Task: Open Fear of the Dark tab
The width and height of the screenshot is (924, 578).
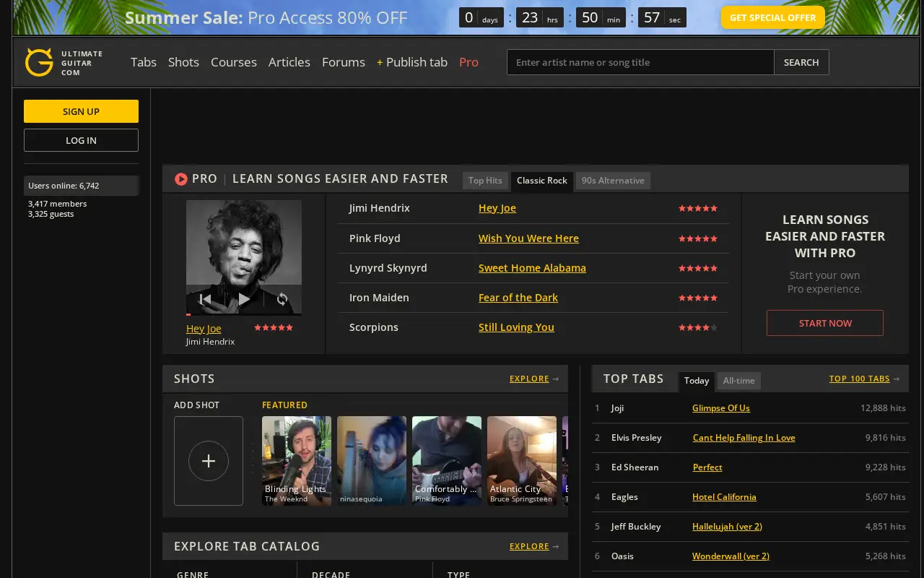Action: [x=518, y=298]
